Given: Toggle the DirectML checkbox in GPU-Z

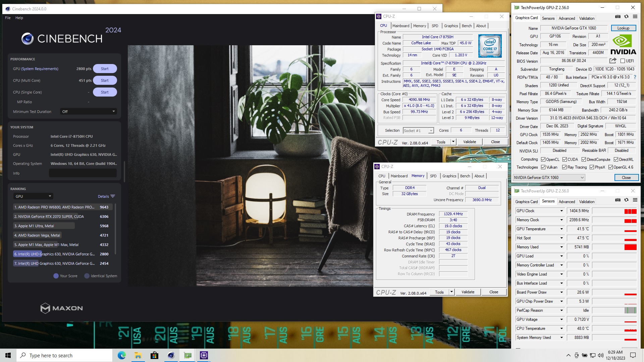Looking at the screenshot, I should pyautogui.click(x=616, y=160).
